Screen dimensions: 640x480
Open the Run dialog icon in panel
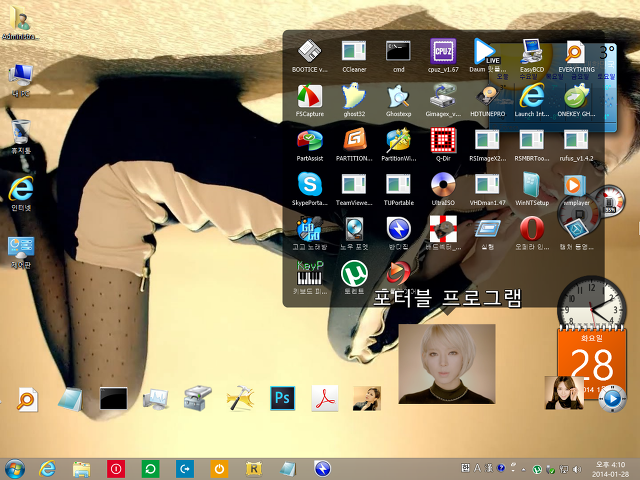(487, 229)
